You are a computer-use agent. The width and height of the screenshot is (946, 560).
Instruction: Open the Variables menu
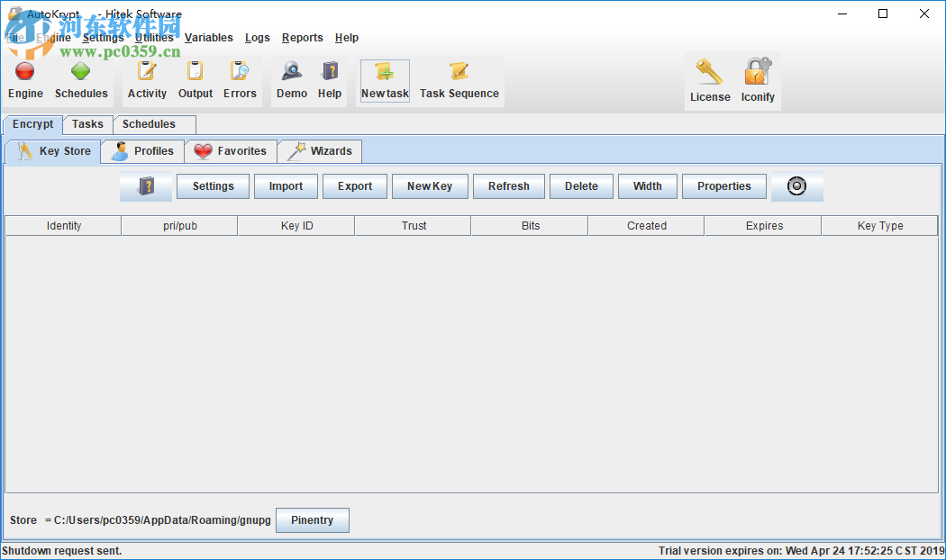(209, 38)
